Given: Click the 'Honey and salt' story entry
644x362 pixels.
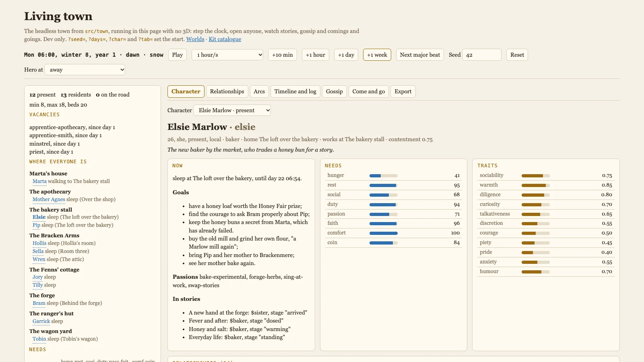Looking at the screenshot, I should click(239, 329).
